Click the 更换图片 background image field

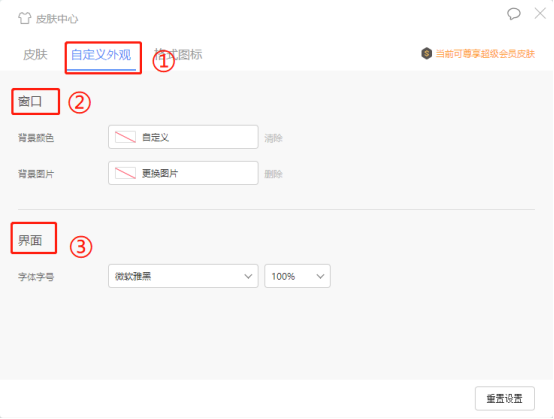(x=183, y=173)
